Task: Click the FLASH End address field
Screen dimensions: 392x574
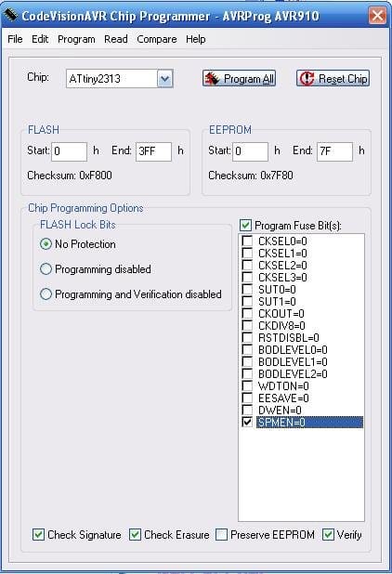Action: 153,151
